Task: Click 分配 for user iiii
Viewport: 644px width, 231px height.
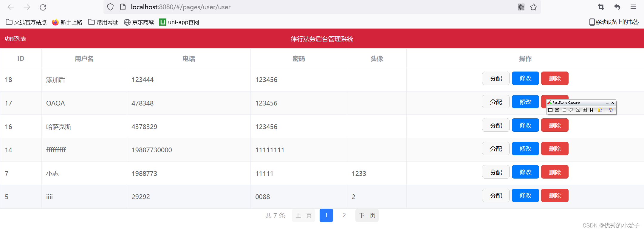Action: pyautogui.click(x=496, y=195)
